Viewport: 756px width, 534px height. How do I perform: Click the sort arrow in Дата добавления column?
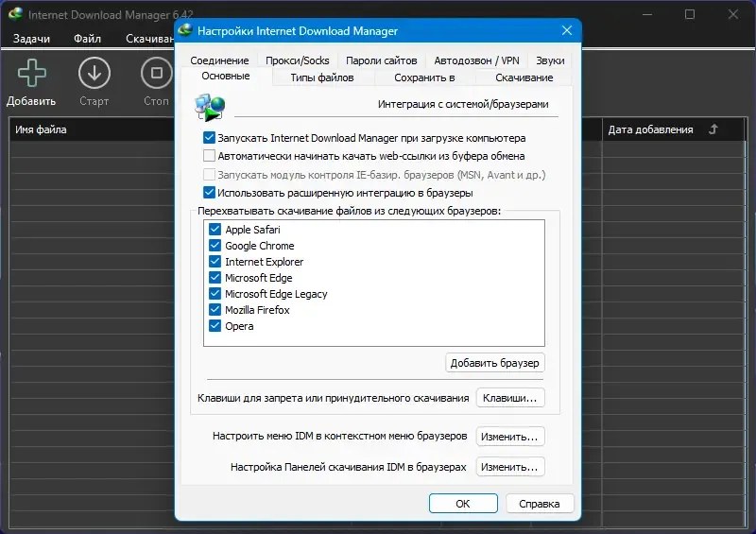click(x=713, y=129)
